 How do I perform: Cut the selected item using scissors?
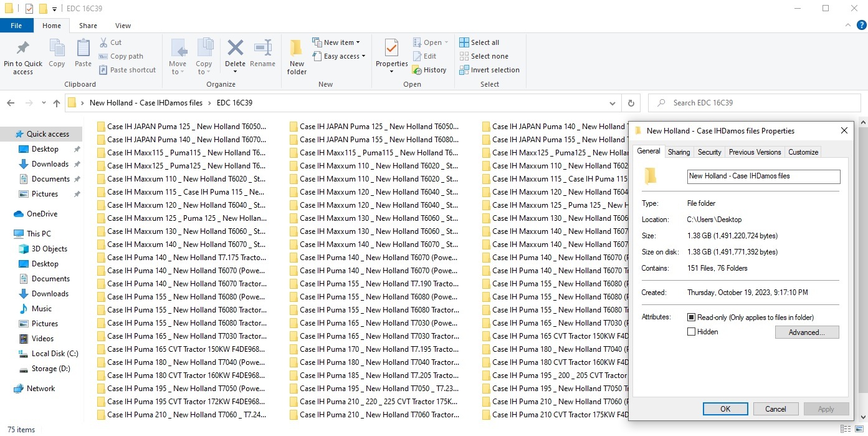click(x=110, y=42)
